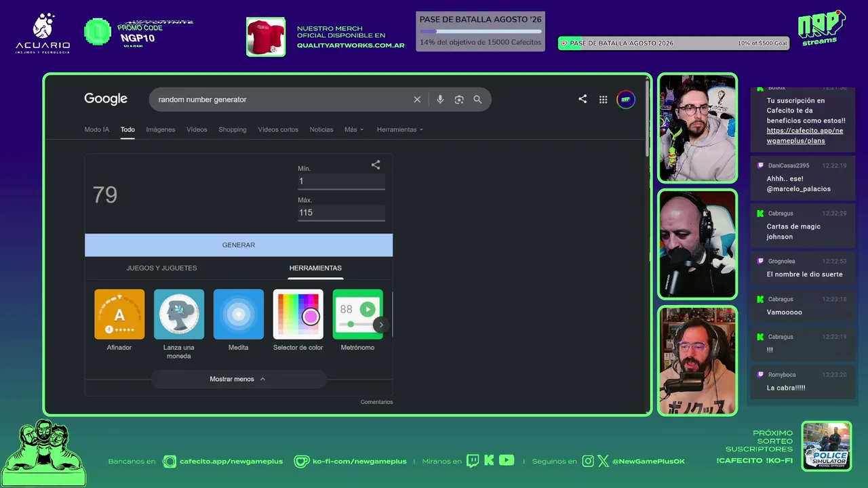
Task: Click the Acuario logo in the header
Action: click(43, 33)
